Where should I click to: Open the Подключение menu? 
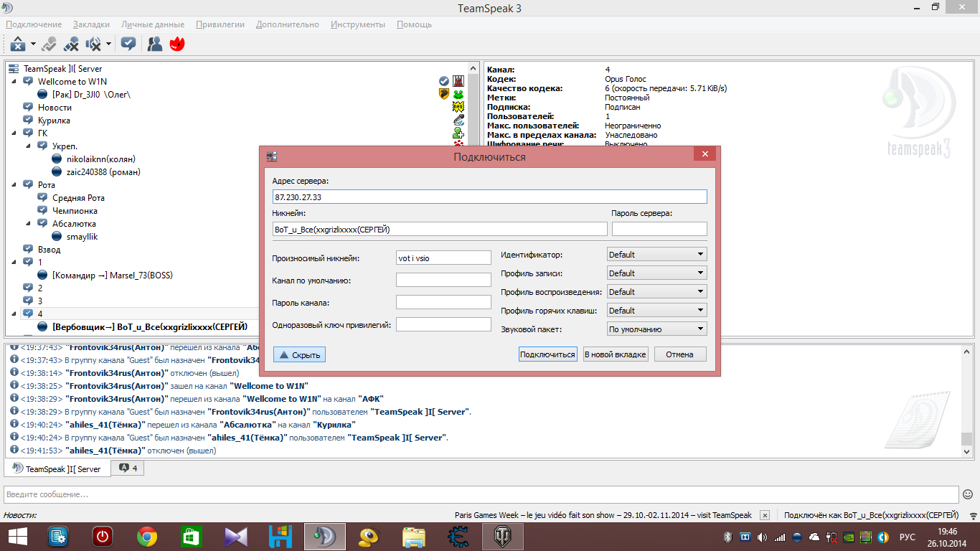34,24
